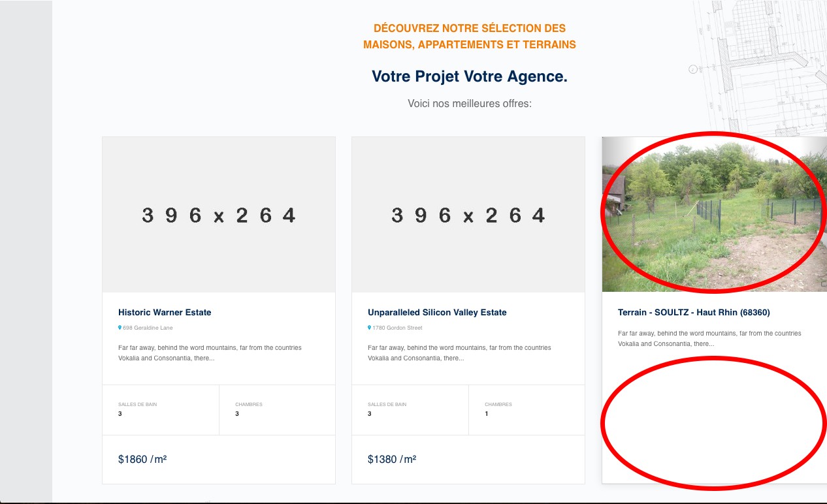Click Salles de bain on Silicon Valley Estate
Screen dimensions: 827x504
coord(387,405)
